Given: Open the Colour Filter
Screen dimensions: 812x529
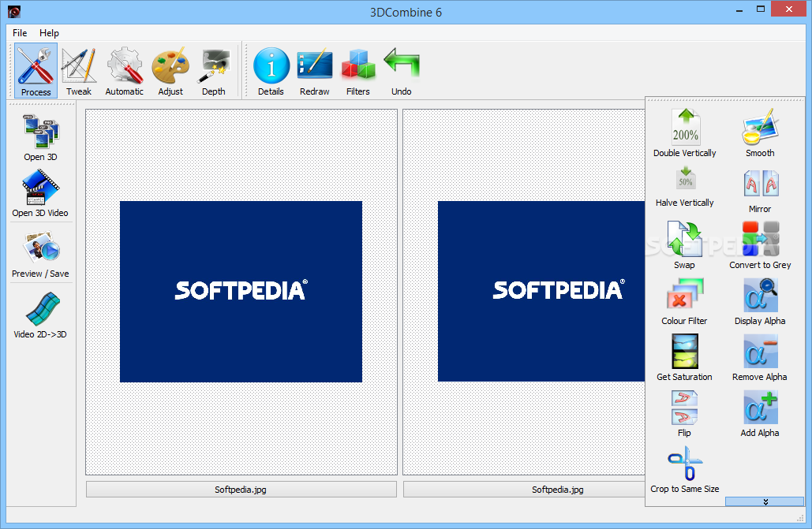Looking at the screenshot, I should [684, 302].
